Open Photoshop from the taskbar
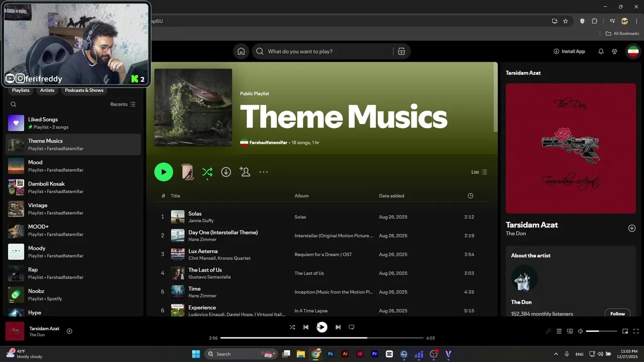The height and width of the screenshot is (362, 644). pos(331,354)
